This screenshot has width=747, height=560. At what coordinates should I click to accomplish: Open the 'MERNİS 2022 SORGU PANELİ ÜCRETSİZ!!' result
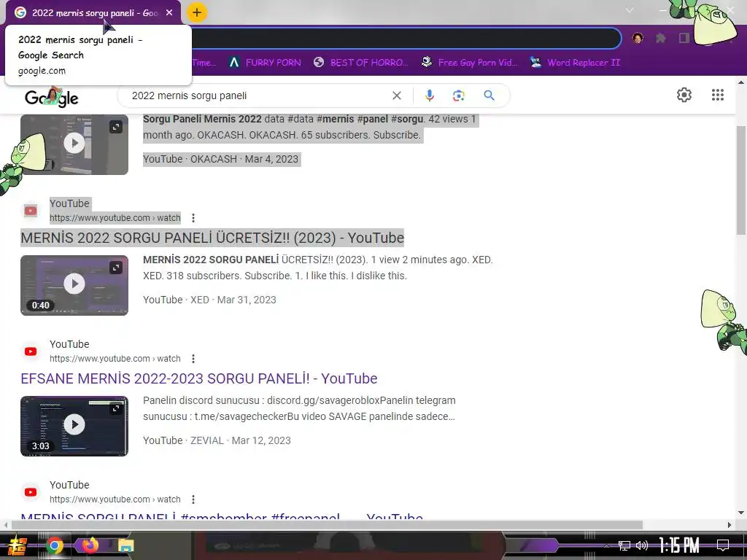click(212, 238)
